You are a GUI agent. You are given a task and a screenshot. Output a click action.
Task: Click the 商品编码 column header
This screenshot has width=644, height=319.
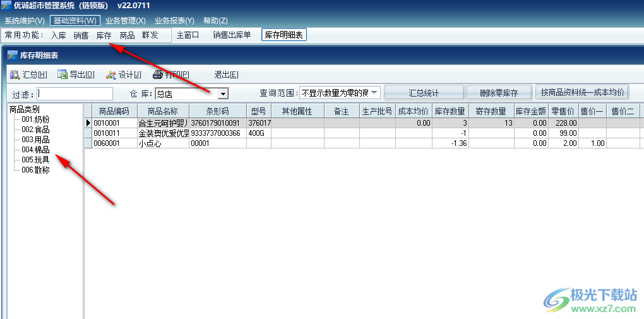pos(114,111)
